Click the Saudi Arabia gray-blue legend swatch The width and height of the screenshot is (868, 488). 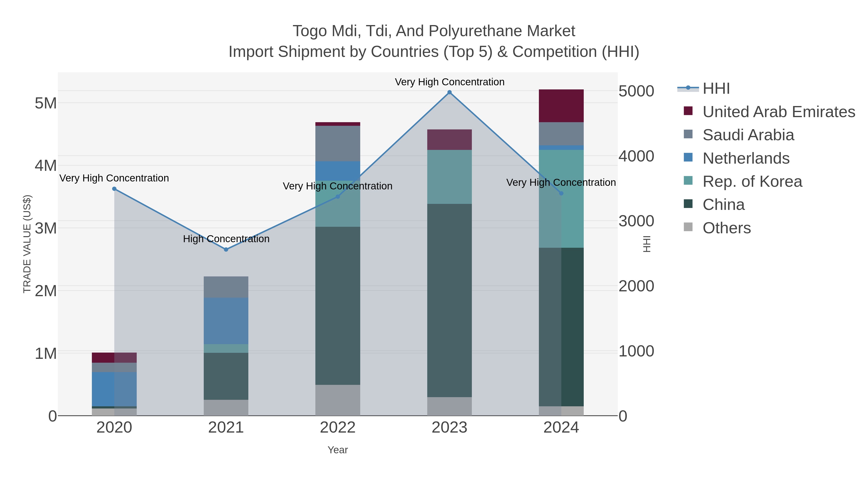click(688, 134)
